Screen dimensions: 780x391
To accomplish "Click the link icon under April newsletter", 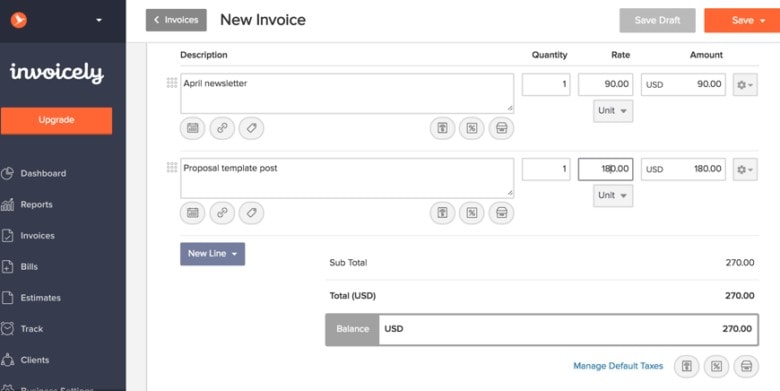I will 222,128.
